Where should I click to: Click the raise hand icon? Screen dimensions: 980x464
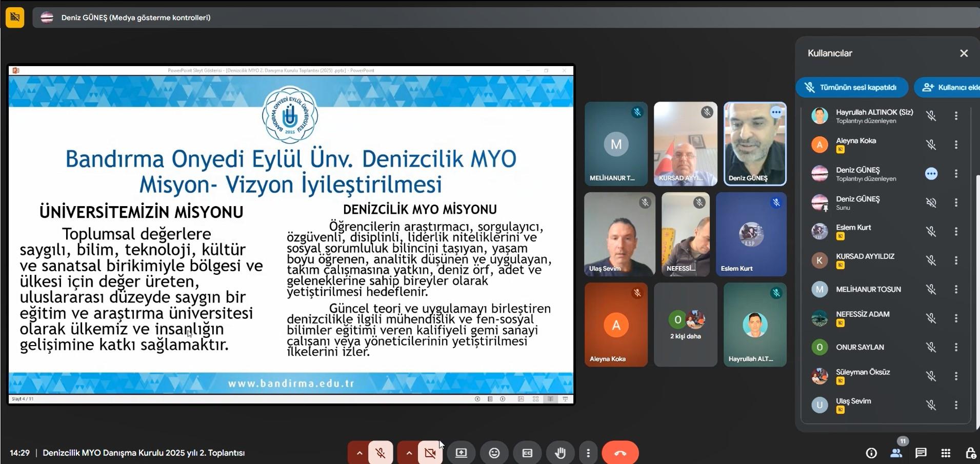[560, 453]
